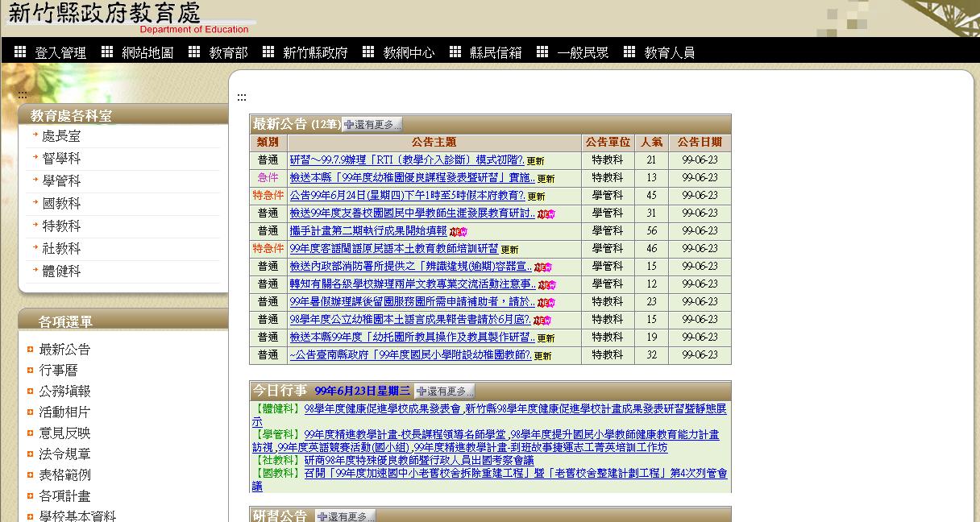Open 學管科 department page
Viewport: 980px width, 522px height.
tap(61, 181)
